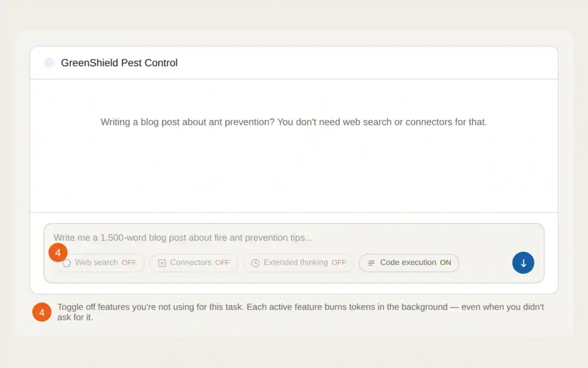The width and height of the screenshot is (588, 368).
Task: Enable Extended thinking
Action: [298, 263]
